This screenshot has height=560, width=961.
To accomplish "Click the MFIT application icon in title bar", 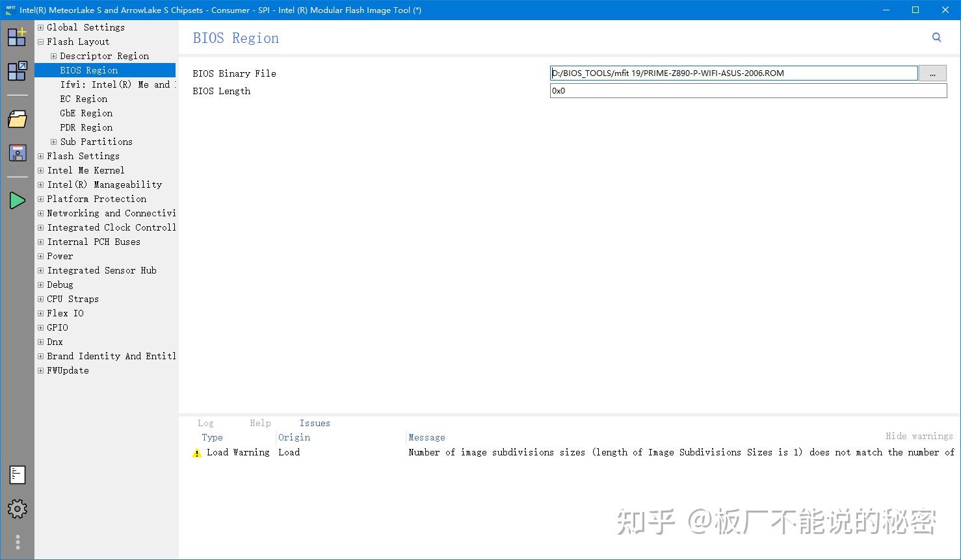I will (10, 10).
